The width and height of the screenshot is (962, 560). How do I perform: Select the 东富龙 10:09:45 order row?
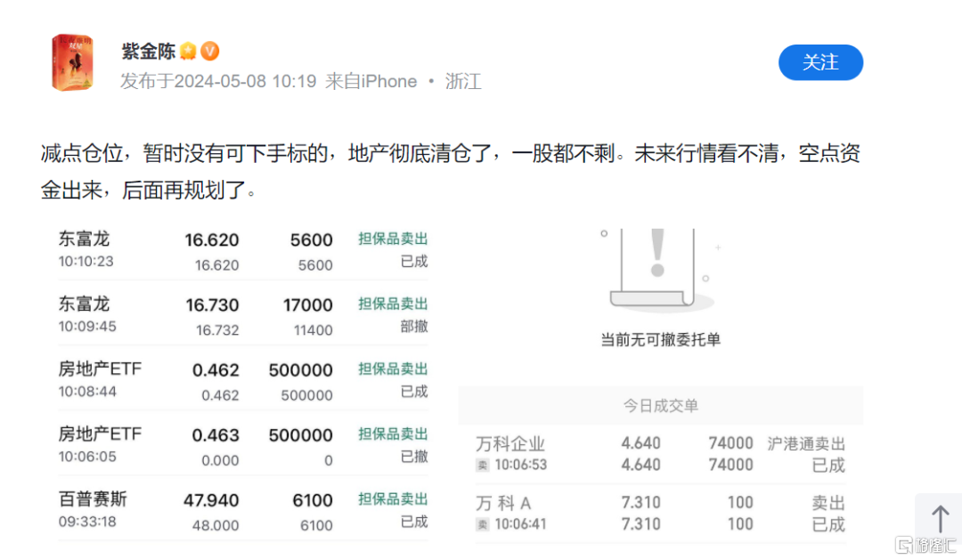tap(243, 316)
